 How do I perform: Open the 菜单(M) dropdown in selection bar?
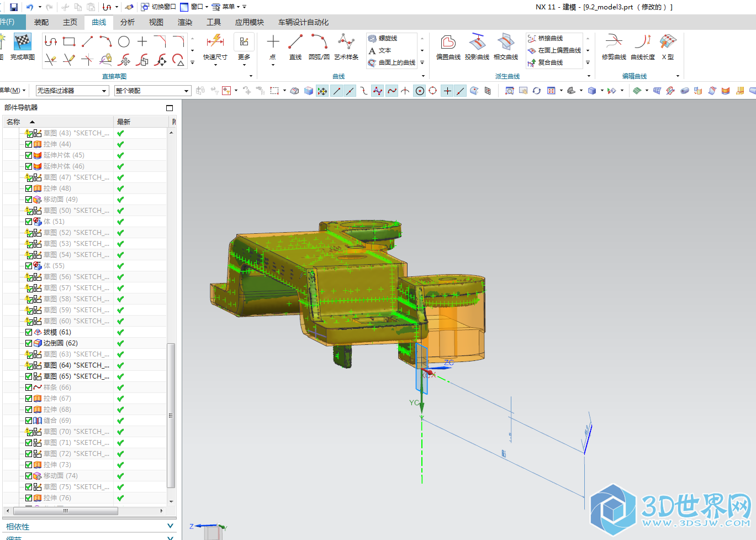(13, 91)
